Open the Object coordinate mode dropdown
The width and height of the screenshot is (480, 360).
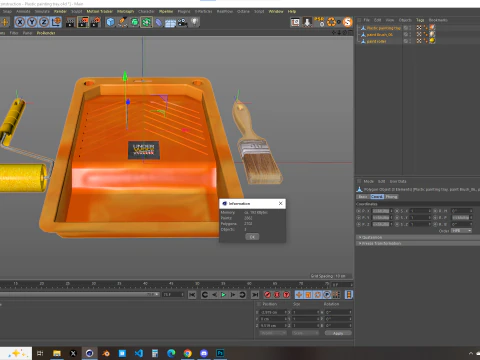coord(273,333)
